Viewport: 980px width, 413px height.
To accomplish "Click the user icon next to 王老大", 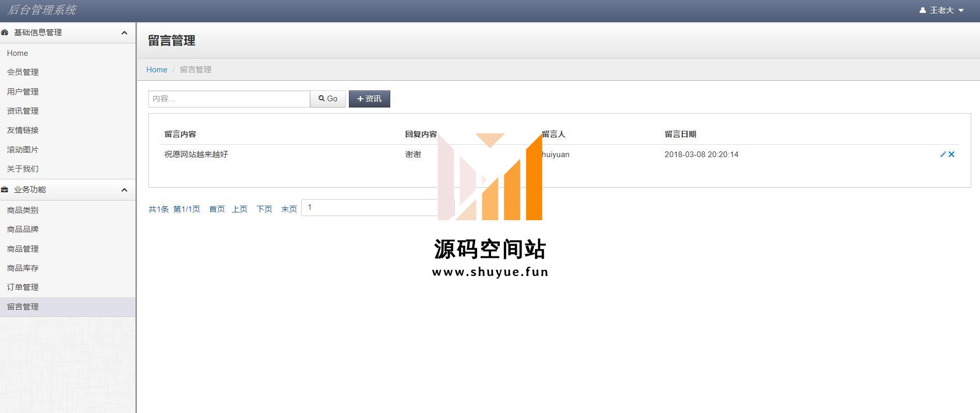I will tap(923, 10).
